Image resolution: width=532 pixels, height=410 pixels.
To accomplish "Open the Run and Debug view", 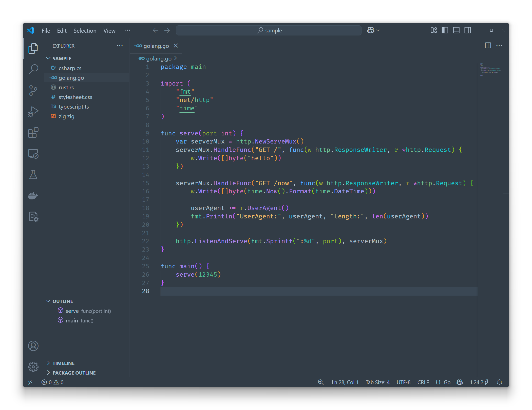I will [x=33, y=111].
